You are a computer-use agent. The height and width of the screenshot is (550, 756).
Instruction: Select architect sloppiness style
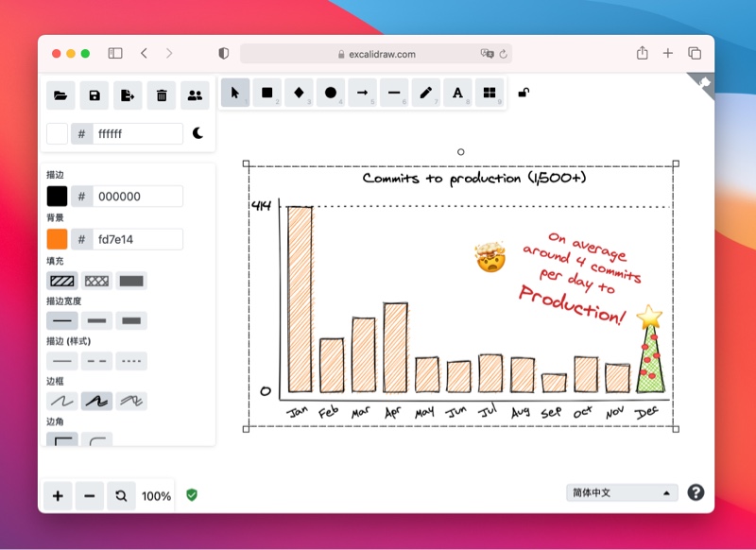pyautogui.click(x=62, y=401)
